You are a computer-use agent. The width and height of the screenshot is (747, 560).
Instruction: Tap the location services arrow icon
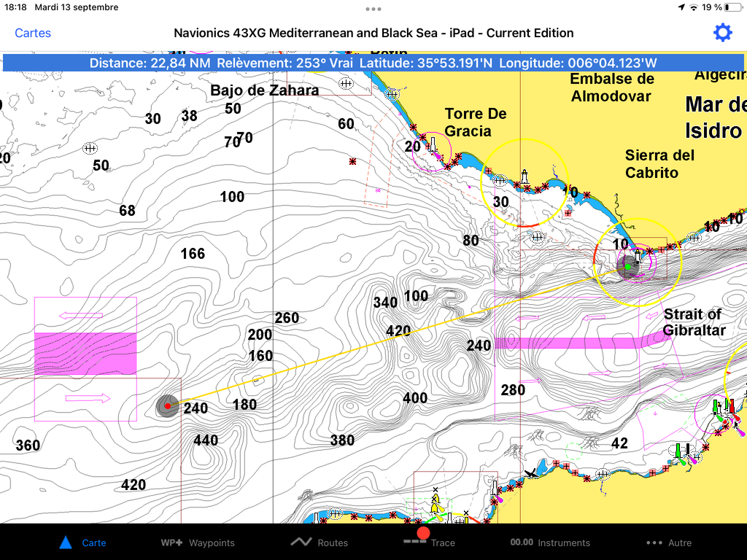[x=681, y=7]
